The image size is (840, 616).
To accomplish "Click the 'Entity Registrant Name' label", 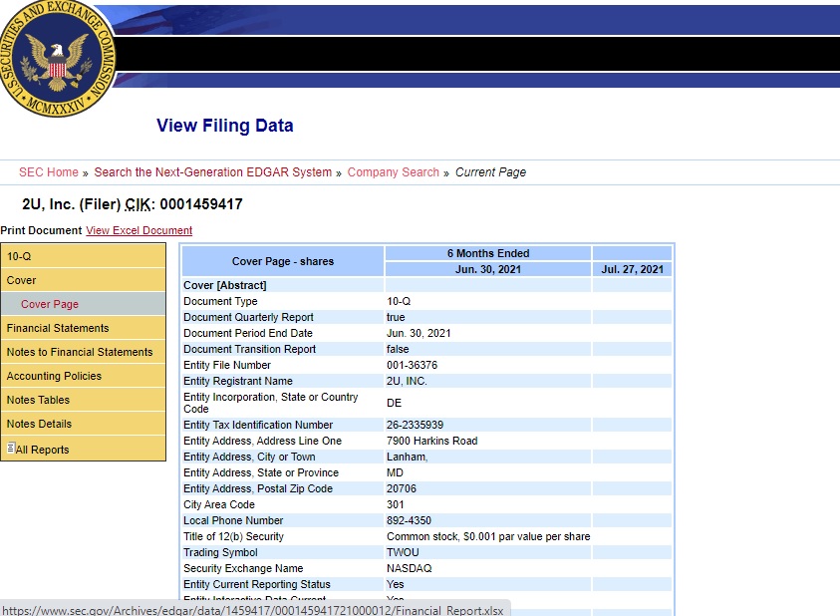I will coord(238,381).
